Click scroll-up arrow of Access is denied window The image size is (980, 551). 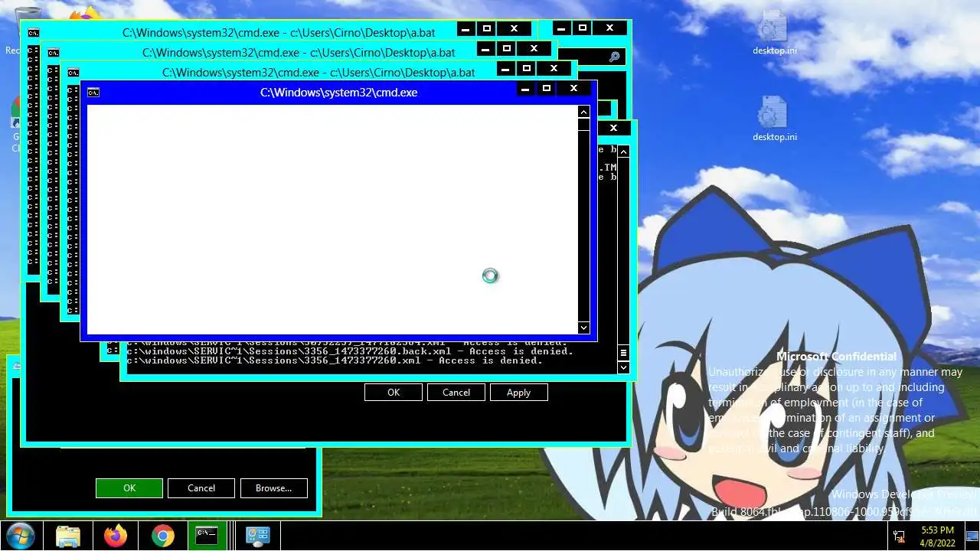[623, 152]
